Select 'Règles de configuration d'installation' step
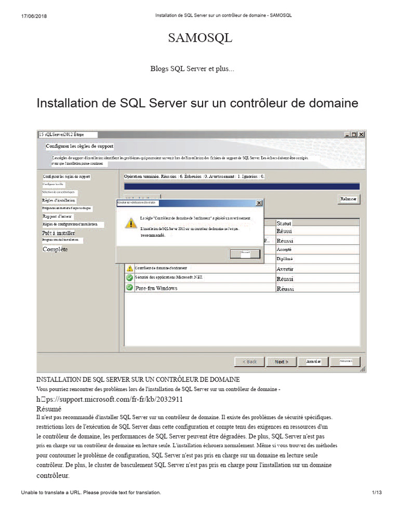399x532 pixels. [70, 224]
